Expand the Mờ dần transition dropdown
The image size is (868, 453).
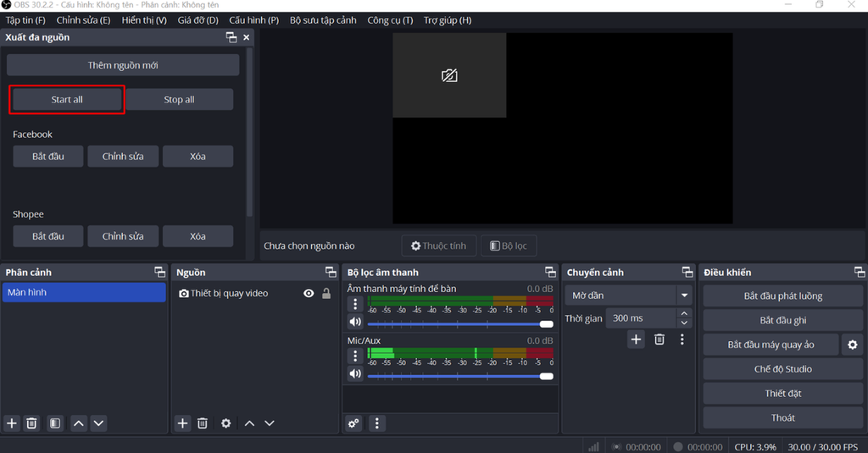[684, 296]
